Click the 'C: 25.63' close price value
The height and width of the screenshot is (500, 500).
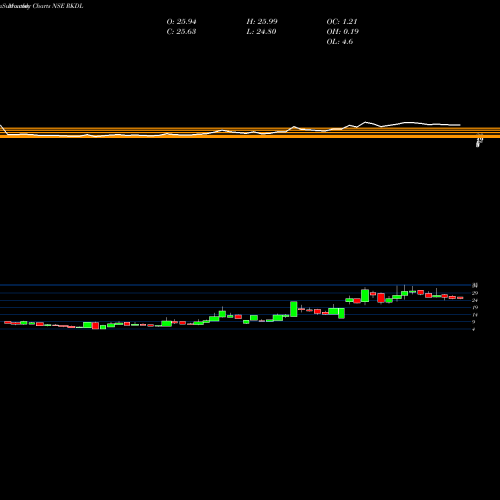click(181, 32)
